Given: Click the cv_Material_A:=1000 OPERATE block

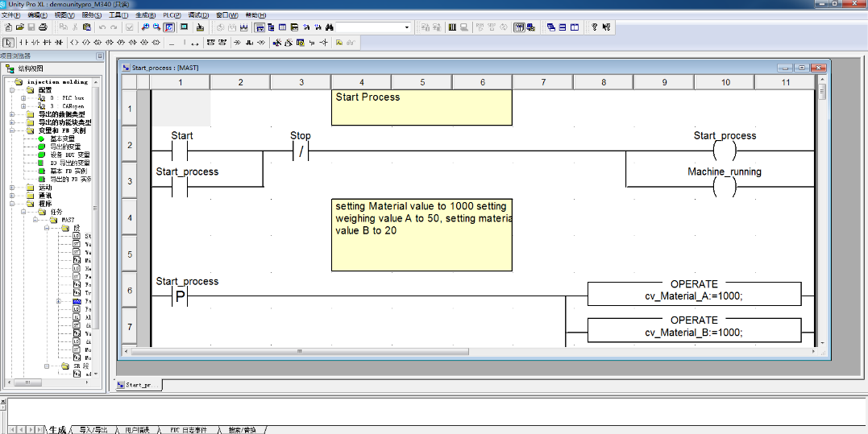Looking at the screenshot, I should tap(694, 294).
